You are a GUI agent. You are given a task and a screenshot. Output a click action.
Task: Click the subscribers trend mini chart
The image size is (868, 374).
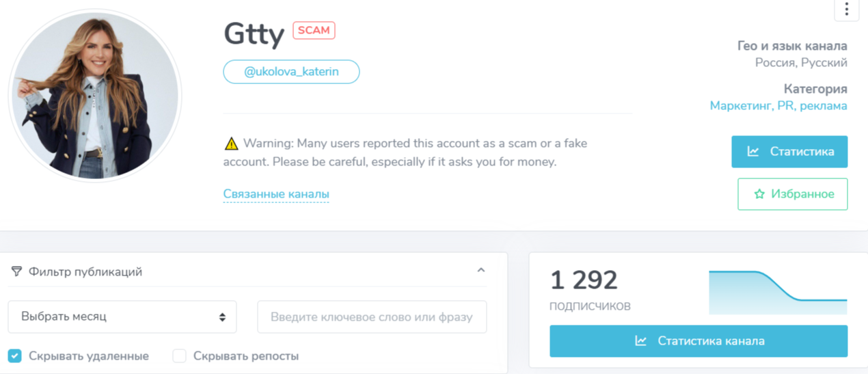(778, 292)
